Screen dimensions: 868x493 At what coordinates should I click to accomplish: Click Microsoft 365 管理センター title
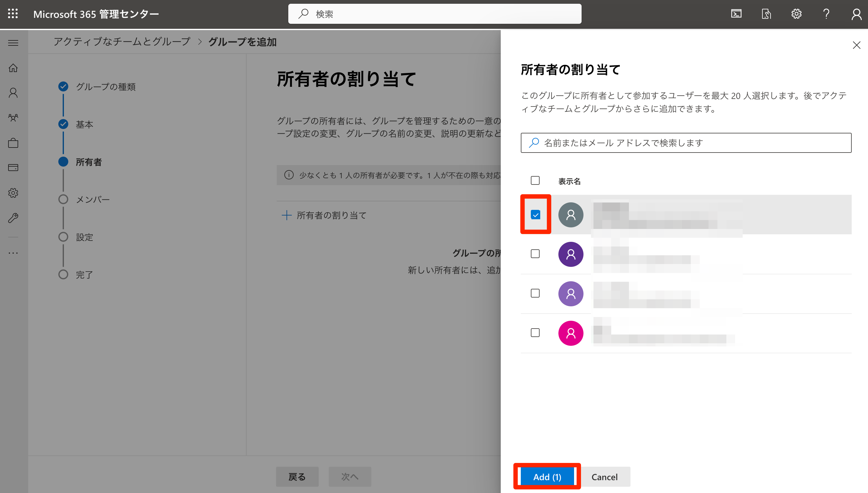coord(96,14)
